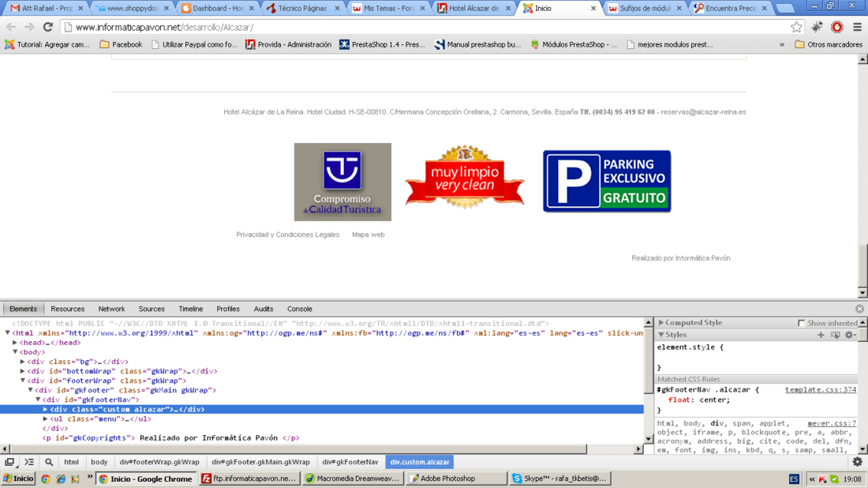Collapse the Styles section

click(661, 335)
